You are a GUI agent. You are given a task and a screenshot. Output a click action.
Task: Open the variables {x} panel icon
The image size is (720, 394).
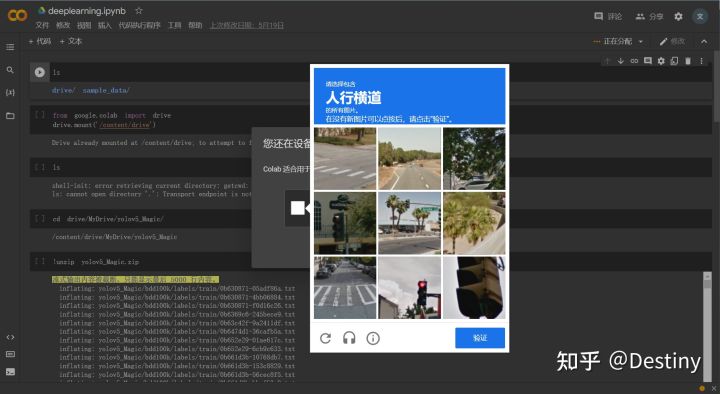click(x=10, y=92)
